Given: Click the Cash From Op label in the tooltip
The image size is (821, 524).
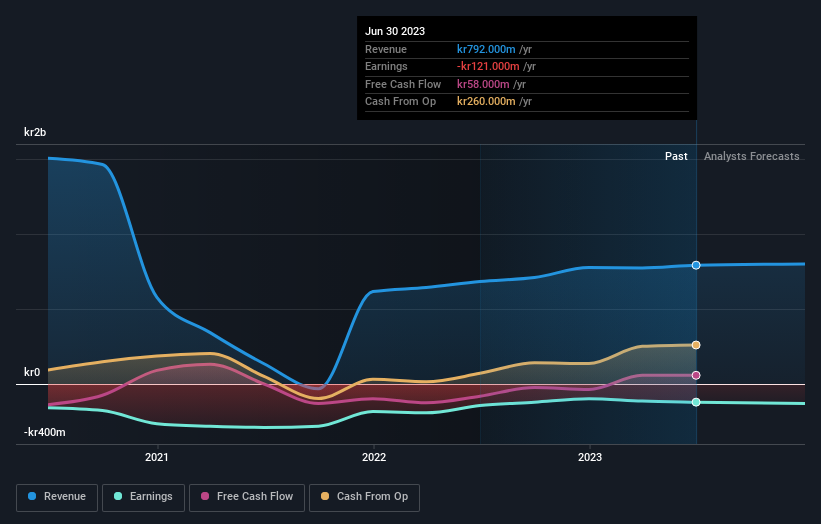Looking at the screenshot, I should tap(401, 102).
